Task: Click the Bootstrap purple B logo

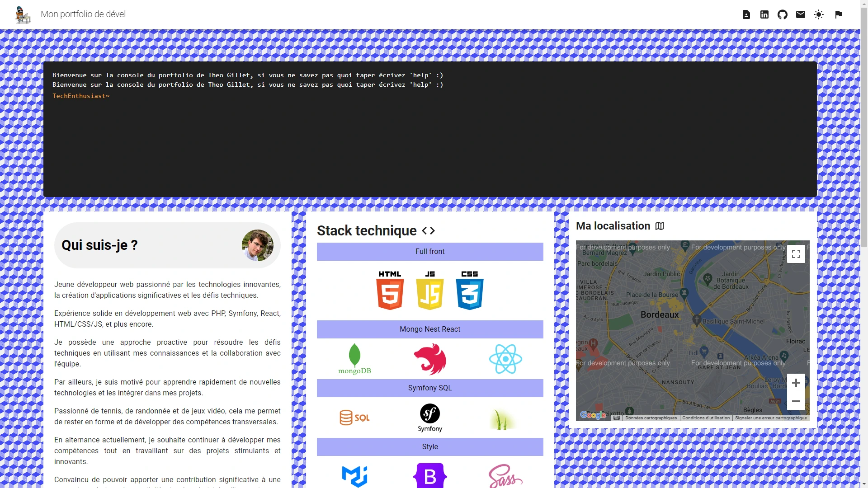Action: (x=430, y=475)
